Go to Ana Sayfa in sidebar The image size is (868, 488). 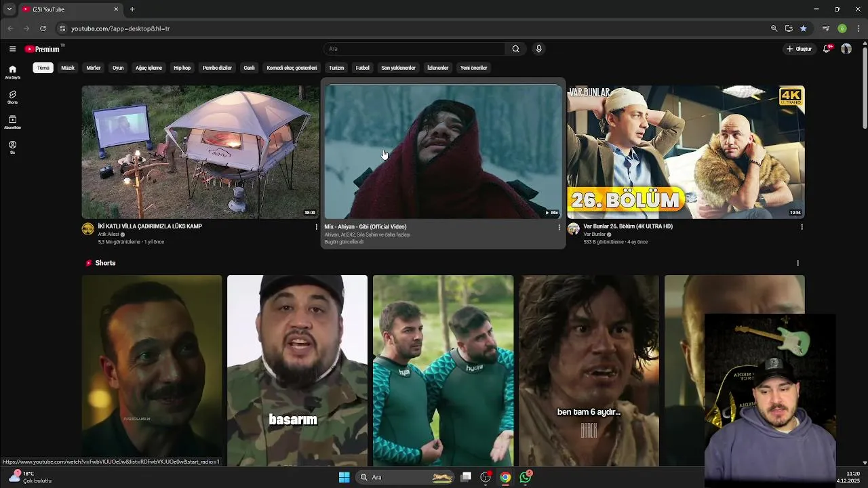pos(12,72)
